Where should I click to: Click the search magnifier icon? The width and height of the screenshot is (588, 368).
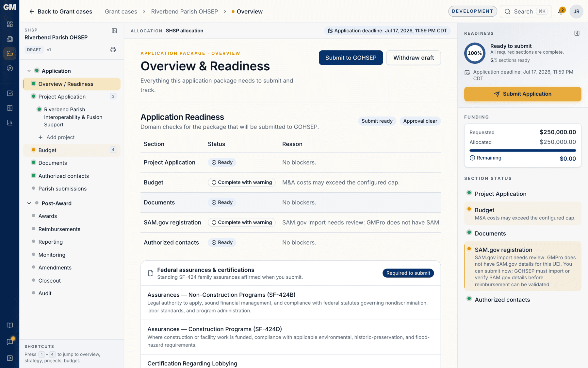pyautogui.click(x=507, y=11)
